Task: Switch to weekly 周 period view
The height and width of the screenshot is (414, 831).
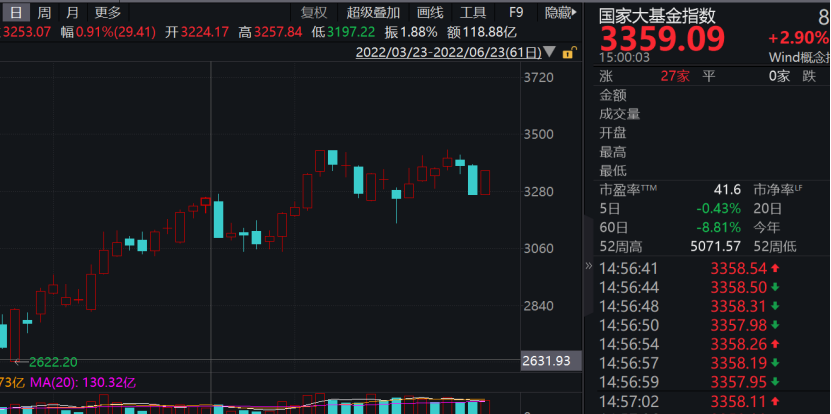Action: pos(43,13)
